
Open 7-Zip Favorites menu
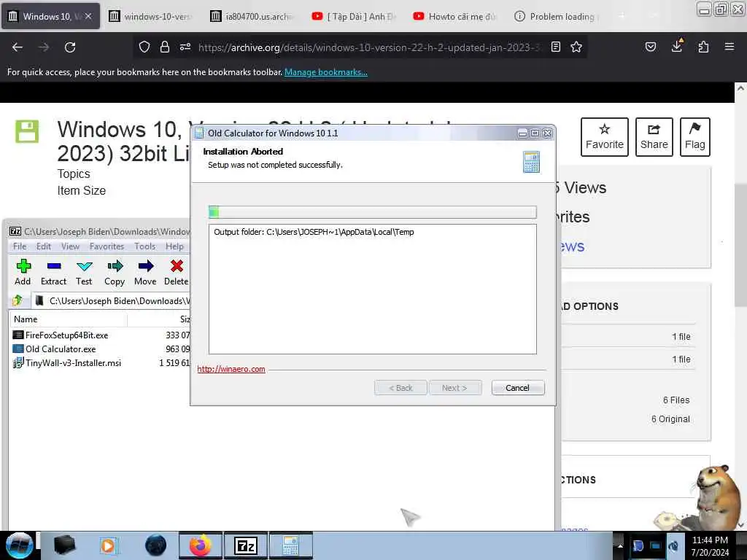107,246
